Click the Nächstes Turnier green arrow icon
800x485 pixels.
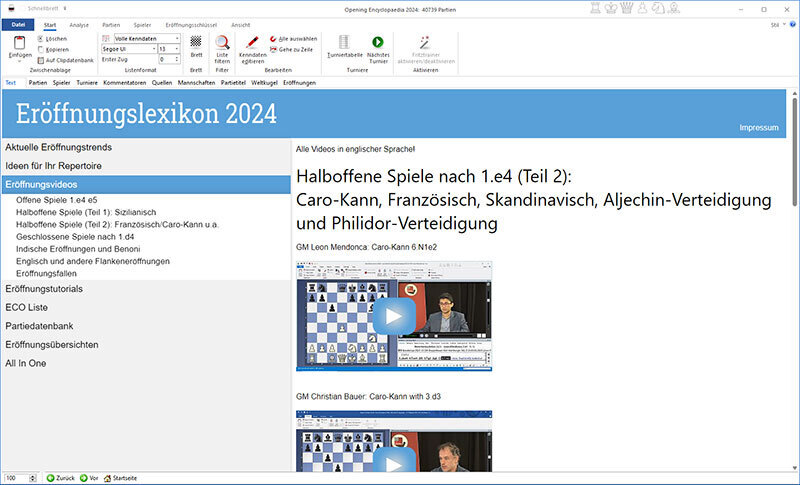[378, 42]
